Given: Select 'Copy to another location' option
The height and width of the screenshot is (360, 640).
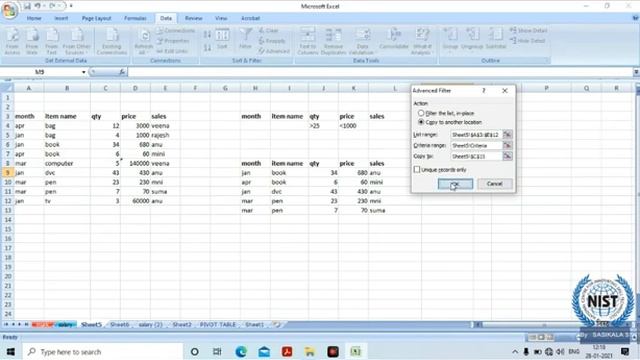Looking at the screenshot, I should [x=421, y=122].
